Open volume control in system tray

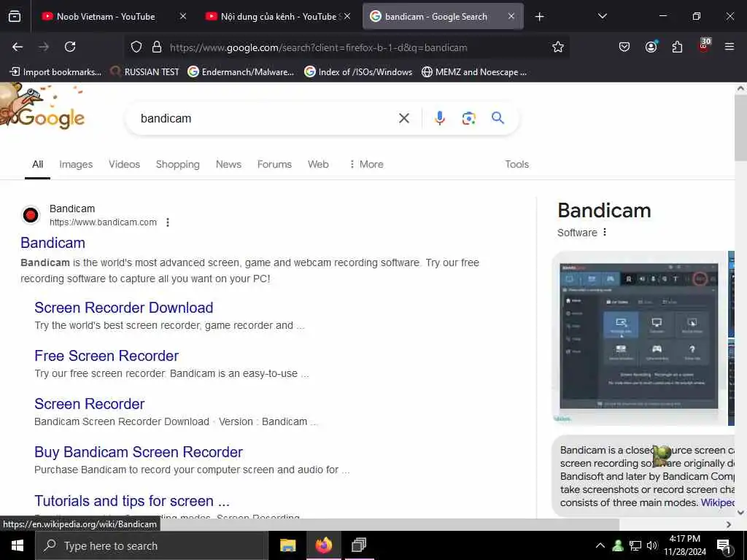[651, 545]
